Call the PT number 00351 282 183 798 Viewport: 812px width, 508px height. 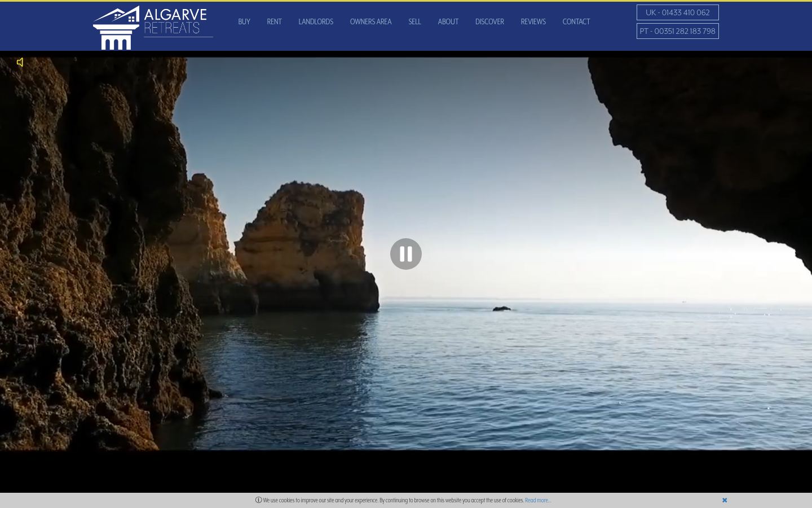coord(678,31)
